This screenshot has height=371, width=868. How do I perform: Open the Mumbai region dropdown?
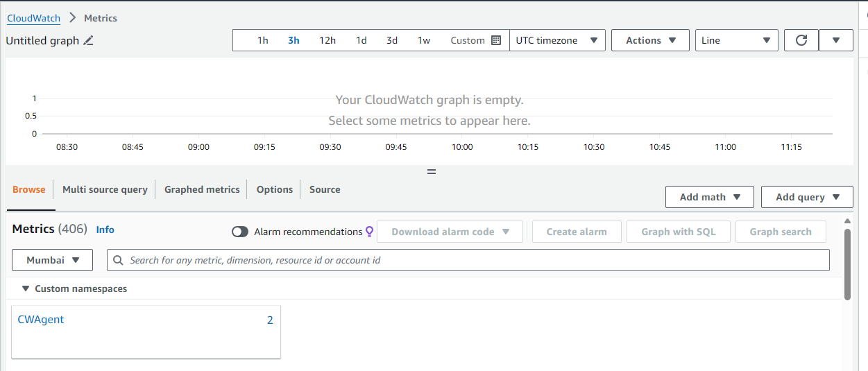52,260
